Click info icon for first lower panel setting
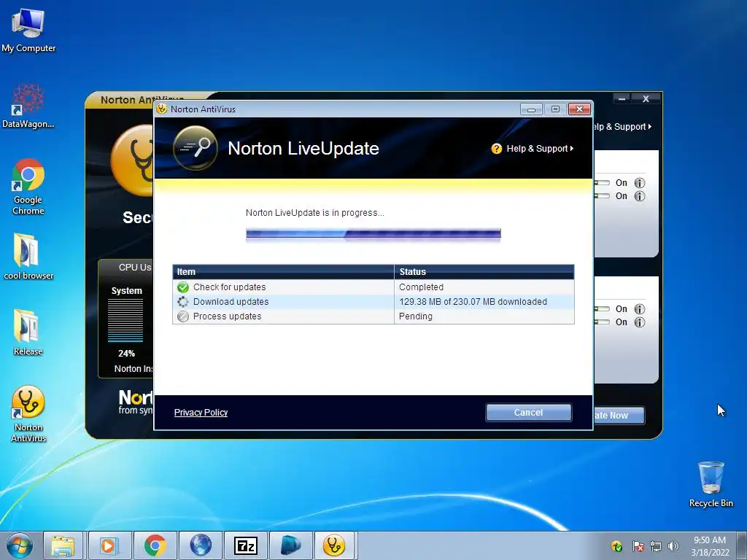This screenshot has height=560, width=747. point(639,309)
